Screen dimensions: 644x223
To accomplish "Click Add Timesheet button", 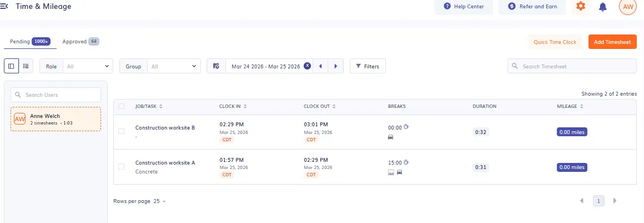I will point(612,42).
